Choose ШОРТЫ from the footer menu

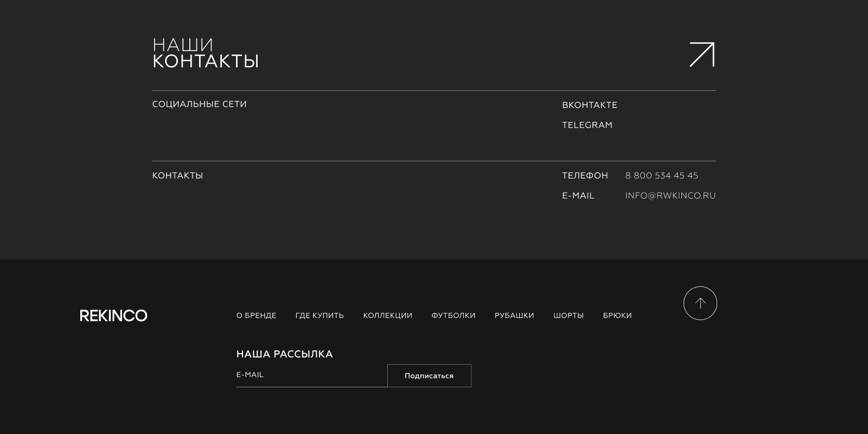pos(568,316)
